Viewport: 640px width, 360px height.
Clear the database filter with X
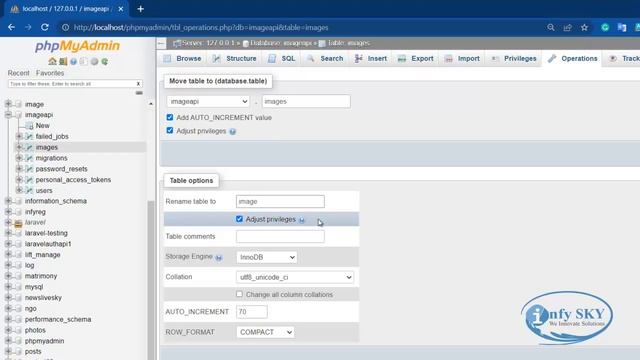(x=138, y=84)
